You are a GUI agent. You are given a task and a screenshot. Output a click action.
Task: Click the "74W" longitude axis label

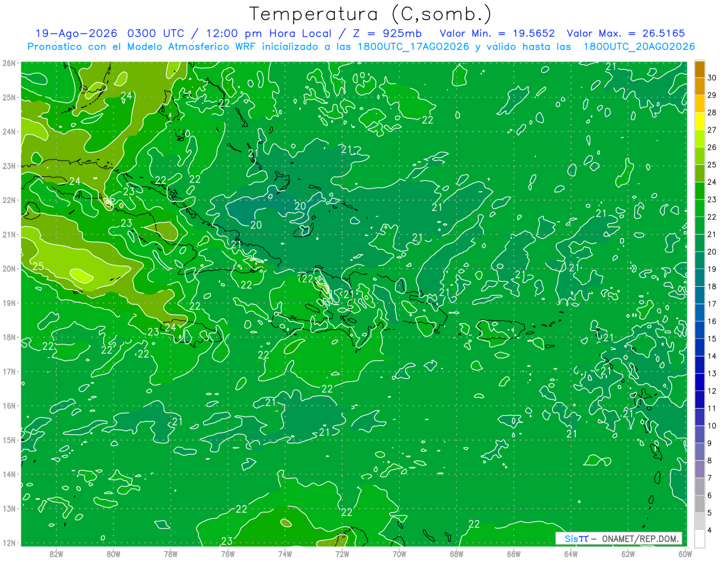[x=285, y=554]
